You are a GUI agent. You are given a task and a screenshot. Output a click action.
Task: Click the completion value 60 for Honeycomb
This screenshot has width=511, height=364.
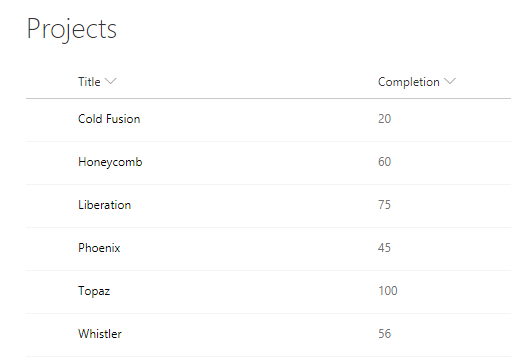pyautogui.click(x=384, y=162)
